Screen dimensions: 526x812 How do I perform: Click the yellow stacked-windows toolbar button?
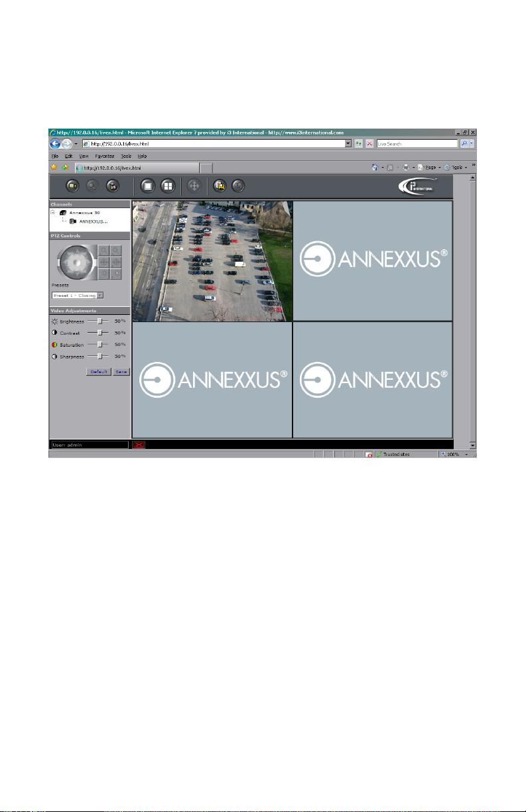tap(220, 187)
